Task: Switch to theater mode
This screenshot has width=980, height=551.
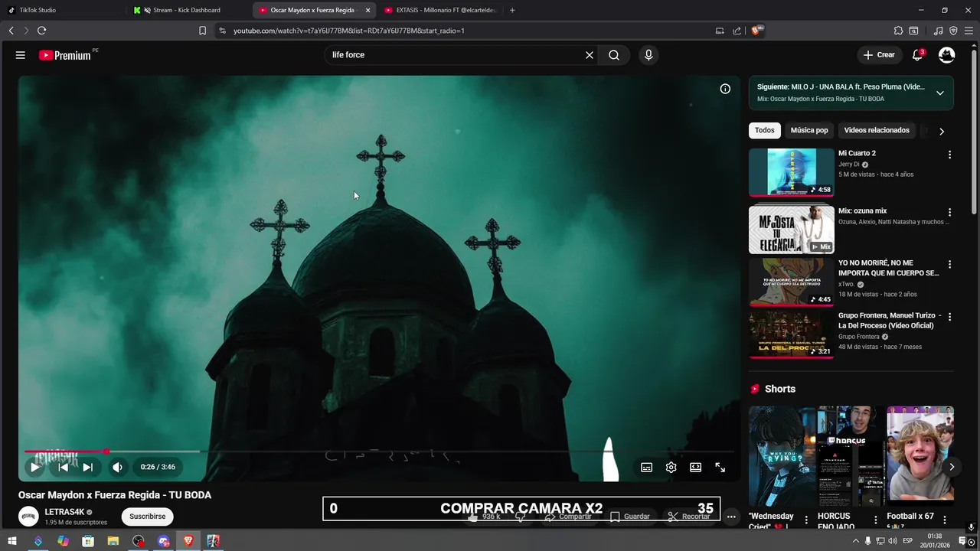Action: pyautogui.click(x=696, y=468)
